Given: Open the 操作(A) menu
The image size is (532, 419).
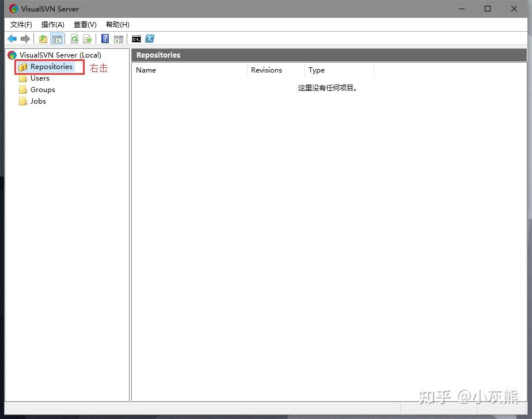Looking at the screenshot, I should tap(52, 24).
